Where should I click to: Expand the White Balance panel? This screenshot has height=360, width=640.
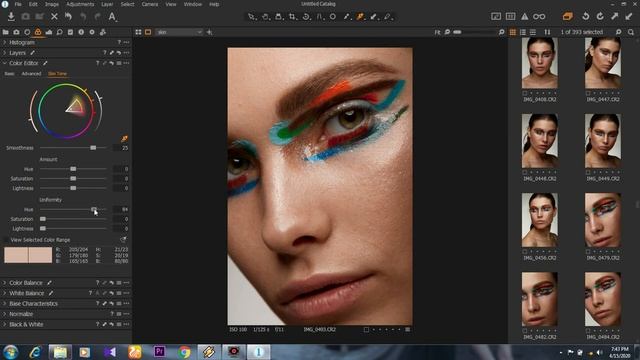pos(4,293)
